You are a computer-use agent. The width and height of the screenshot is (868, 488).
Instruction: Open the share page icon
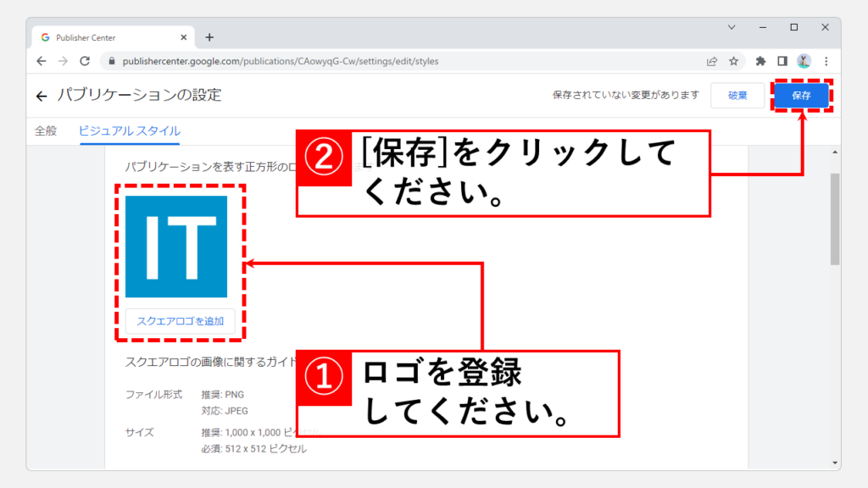(712, 61)
